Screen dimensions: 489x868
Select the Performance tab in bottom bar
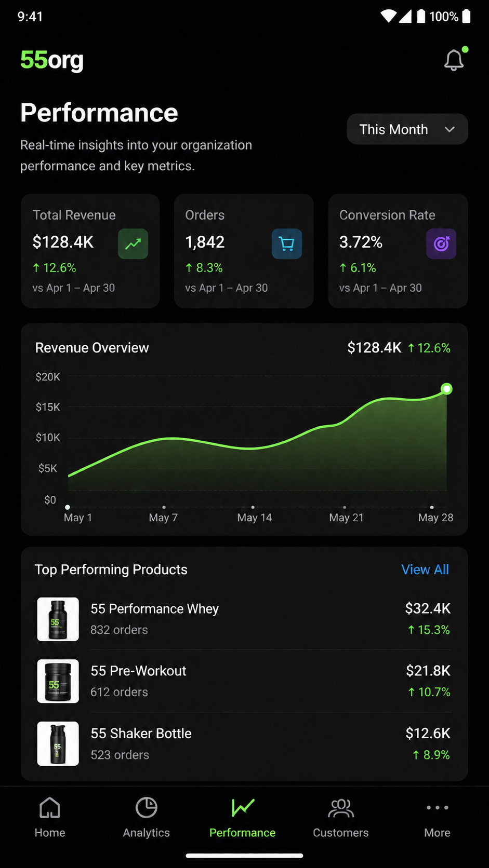click(243, 818)
